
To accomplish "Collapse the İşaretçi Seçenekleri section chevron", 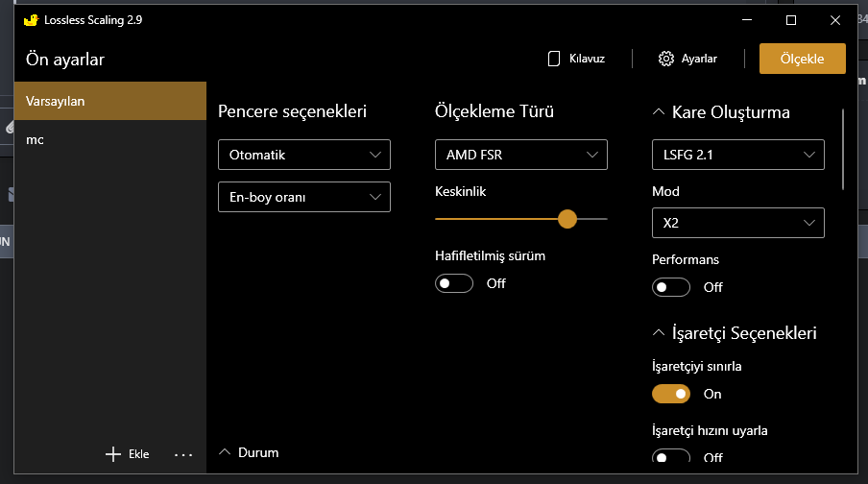I will [x=659, y=333].
